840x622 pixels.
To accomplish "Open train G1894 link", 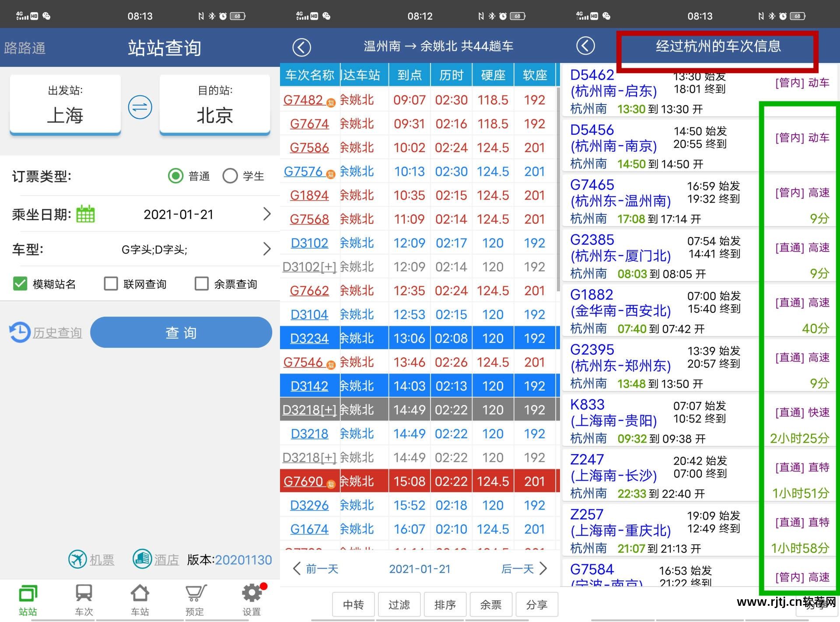I will [309, 195].
